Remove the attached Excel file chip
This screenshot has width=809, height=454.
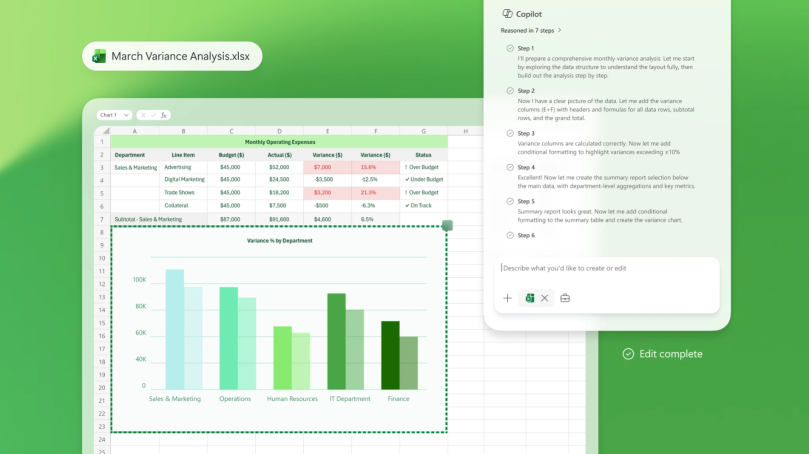point(544,298)
